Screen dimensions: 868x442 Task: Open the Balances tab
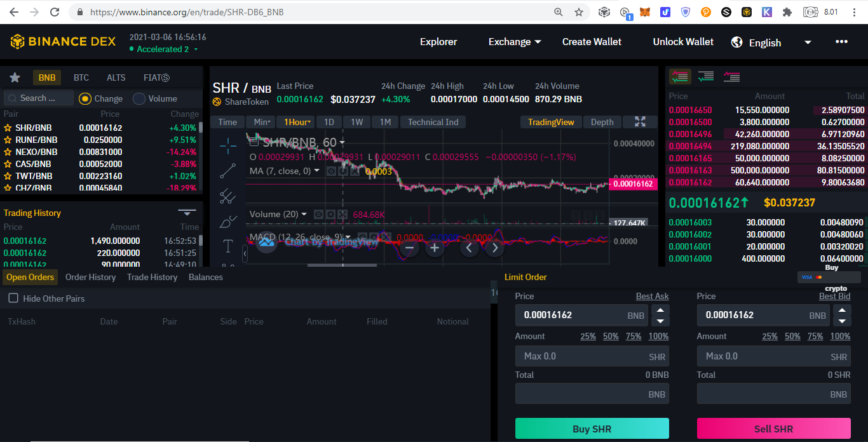tap(206, 277)
